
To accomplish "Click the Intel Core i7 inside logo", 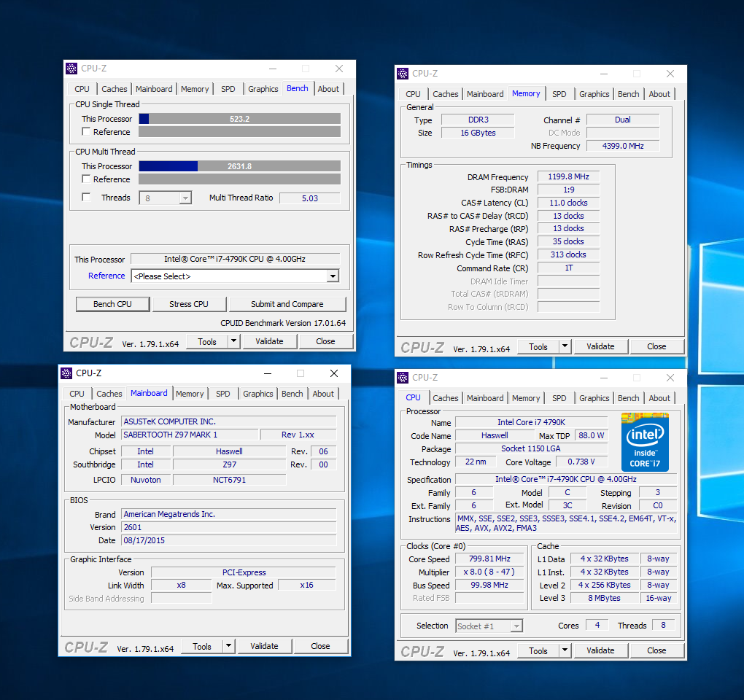I will click(x=645, y=442).
